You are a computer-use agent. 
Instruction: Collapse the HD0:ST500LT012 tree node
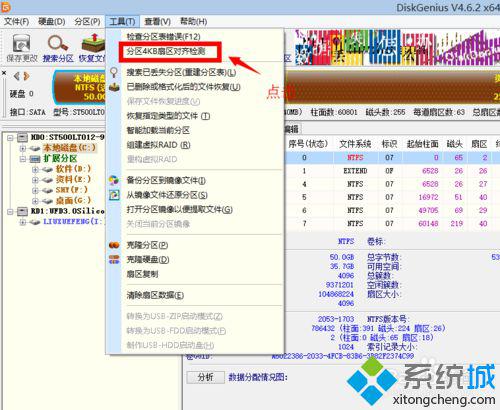(x=11, y=137)
